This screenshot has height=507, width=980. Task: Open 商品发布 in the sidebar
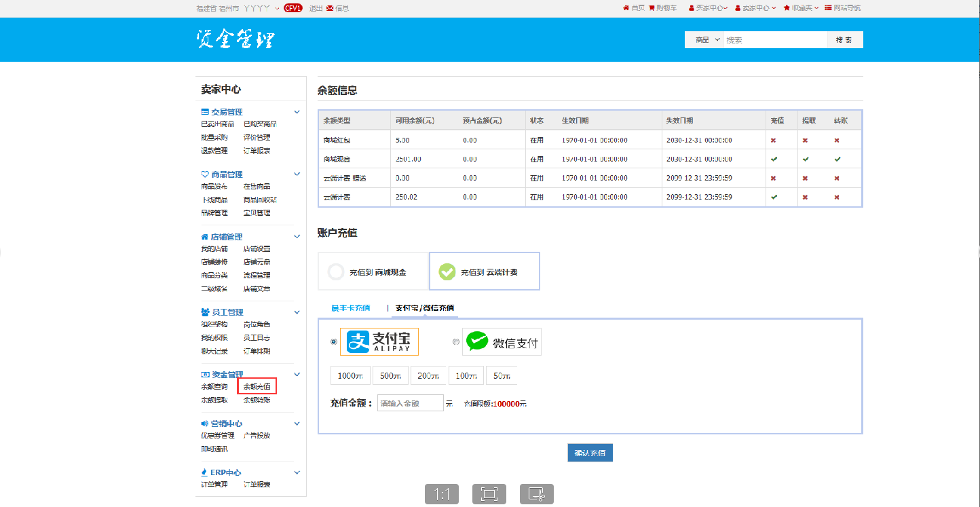(x=214, y=187)
